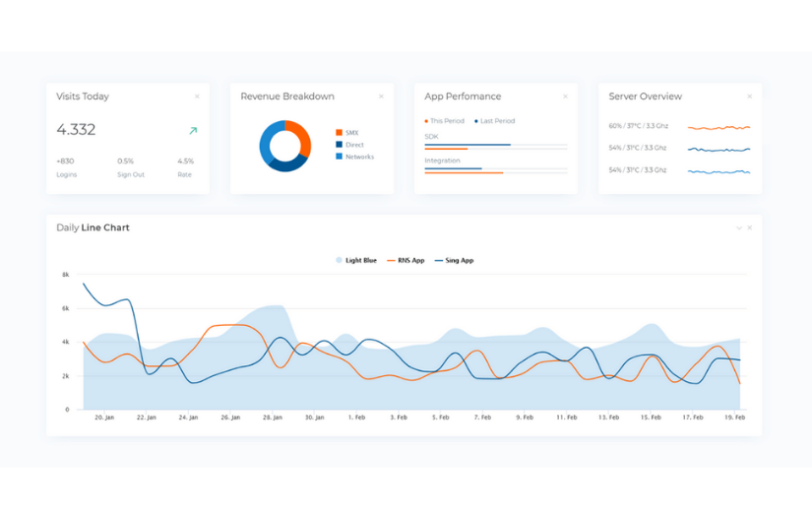Click the green upward trend arrow icon

(x=193, y=131)
